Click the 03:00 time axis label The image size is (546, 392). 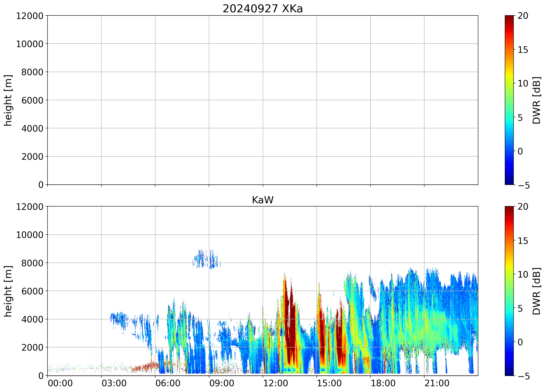click(114, 383)
